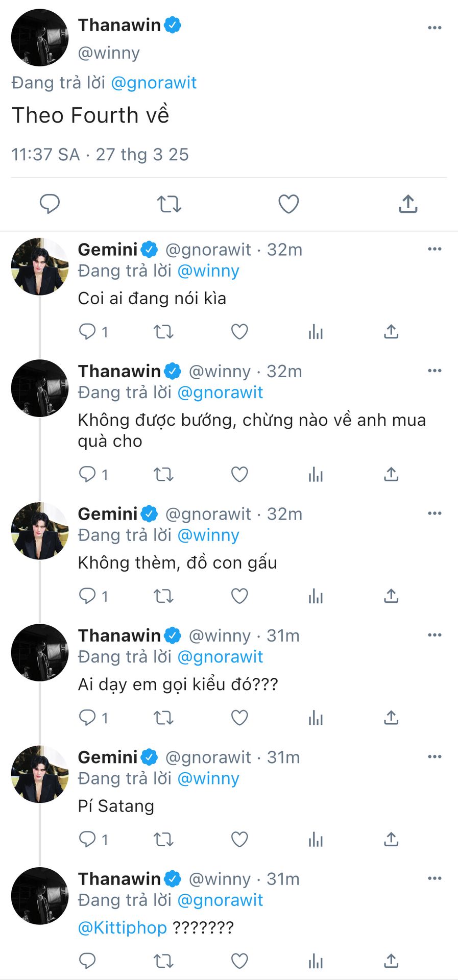Open the @Kittiphop mention link

tap(122, 927)
